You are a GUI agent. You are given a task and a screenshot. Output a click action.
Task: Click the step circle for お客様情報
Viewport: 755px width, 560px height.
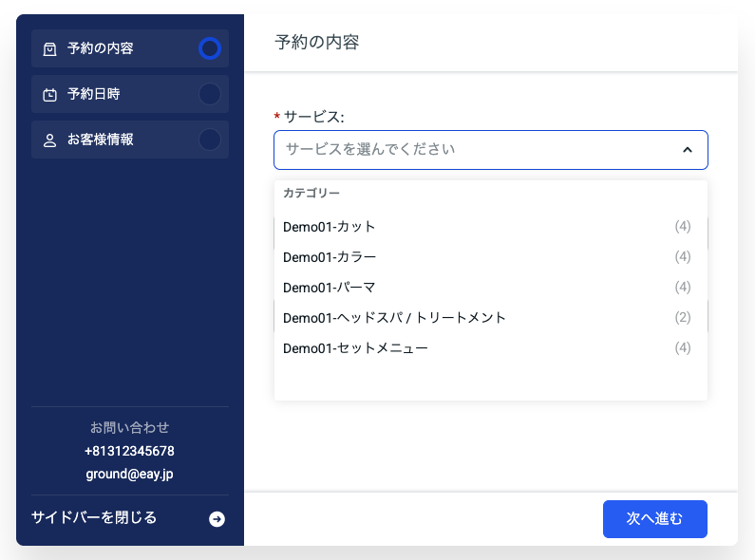[210, 140]
